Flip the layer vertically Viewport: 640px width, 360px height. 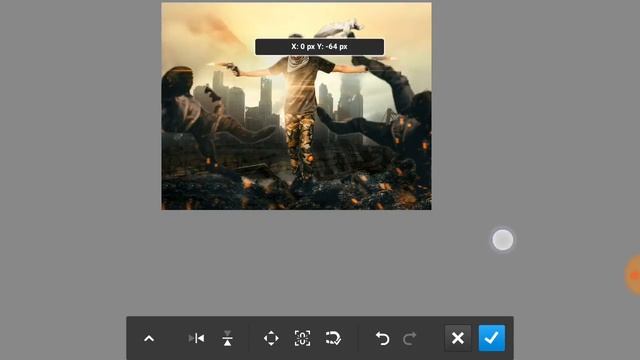(227, 338)
